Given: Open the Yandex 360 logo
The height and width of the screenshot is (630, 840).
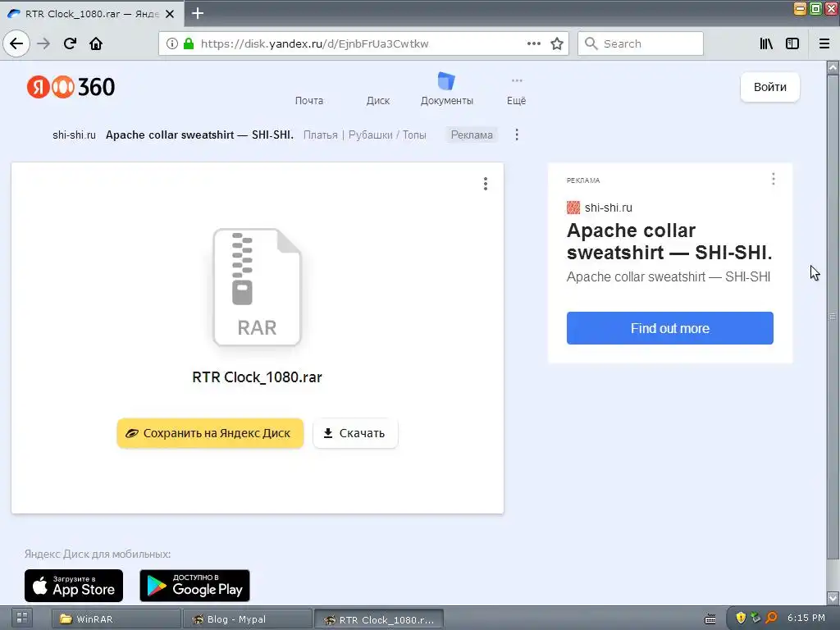Looking at the screenshot, I should tap(71, 87).
